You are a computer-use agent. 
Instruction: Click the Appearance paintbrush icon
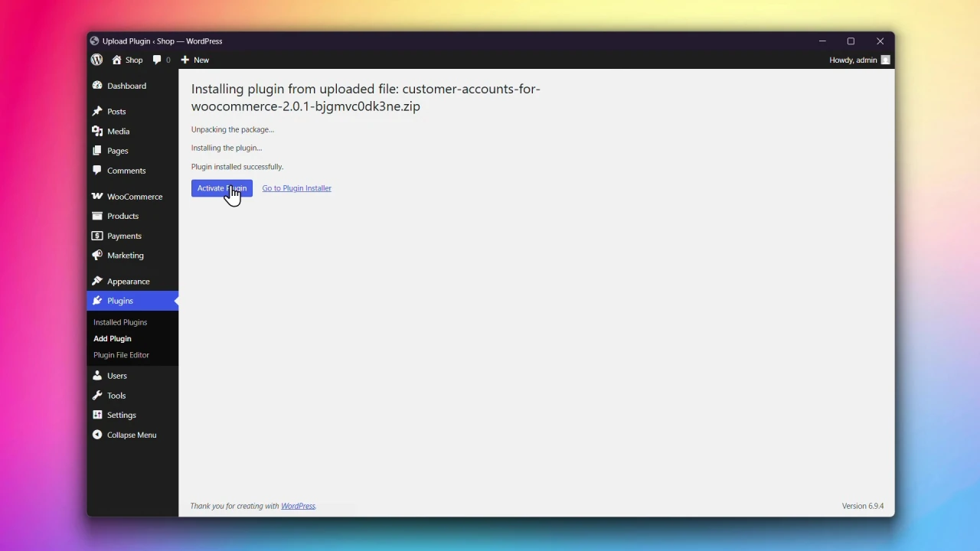click(x=97, y=282)
